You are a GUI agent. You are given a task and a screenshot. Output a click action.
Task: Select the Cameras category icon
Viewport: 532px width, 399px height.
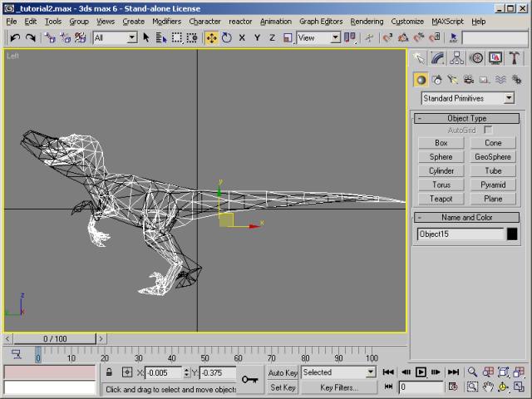(469, 80)
